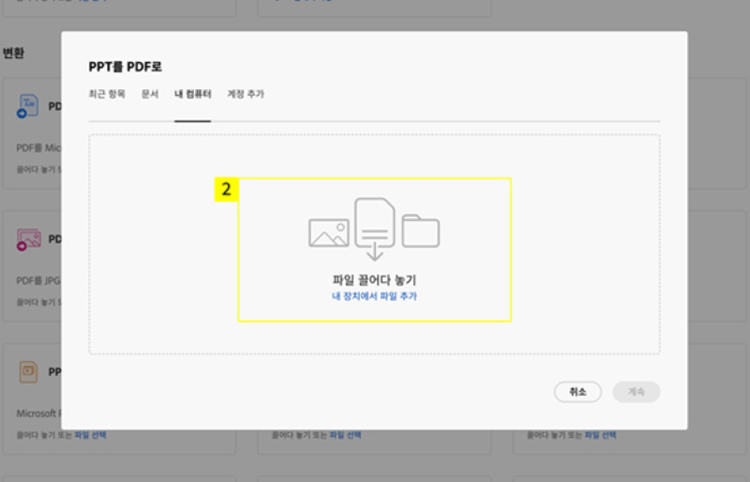The height and width of the screenshot is (482, 750).
Task: Click the 변환 heading behind the dialog
Action: 13,53
